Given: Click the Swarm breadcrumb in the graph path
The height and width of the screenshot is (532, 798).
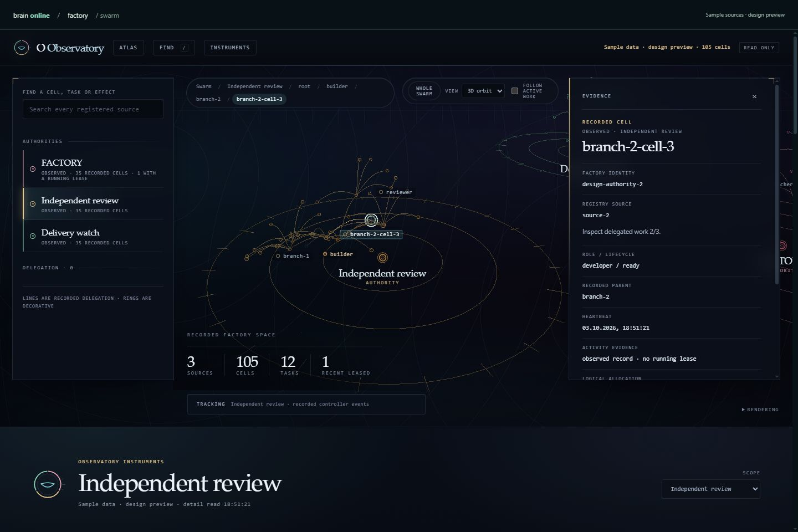Looking at the screenshot, I should [203, 86].
